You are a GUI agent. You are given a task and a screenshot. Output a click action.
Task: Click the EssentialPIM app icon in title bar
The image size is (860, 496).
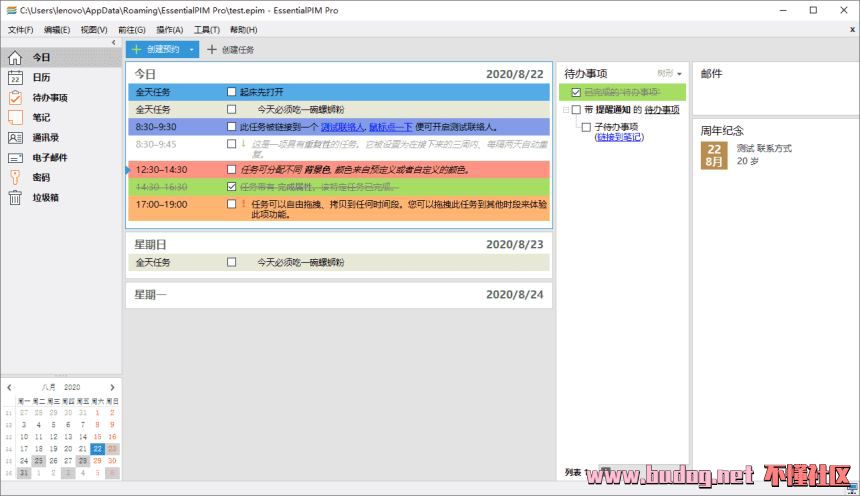point(11,10)
